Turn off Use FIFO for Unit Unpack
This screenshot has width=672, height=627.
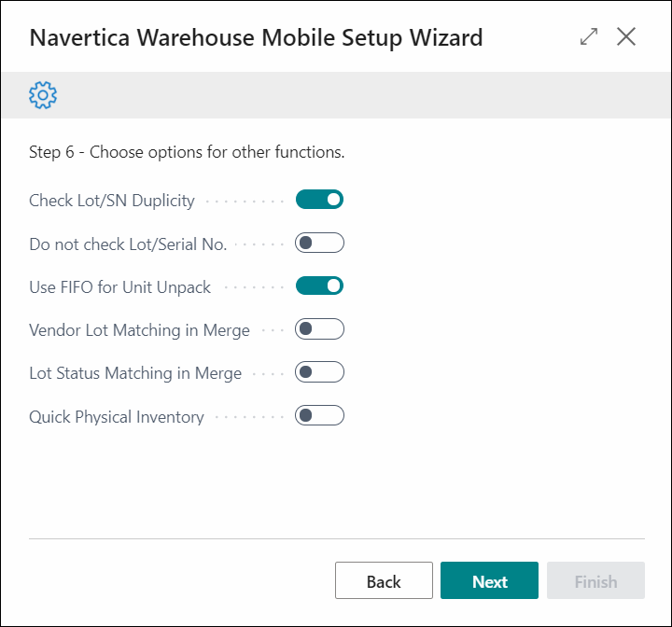click(x=319, y=286)
